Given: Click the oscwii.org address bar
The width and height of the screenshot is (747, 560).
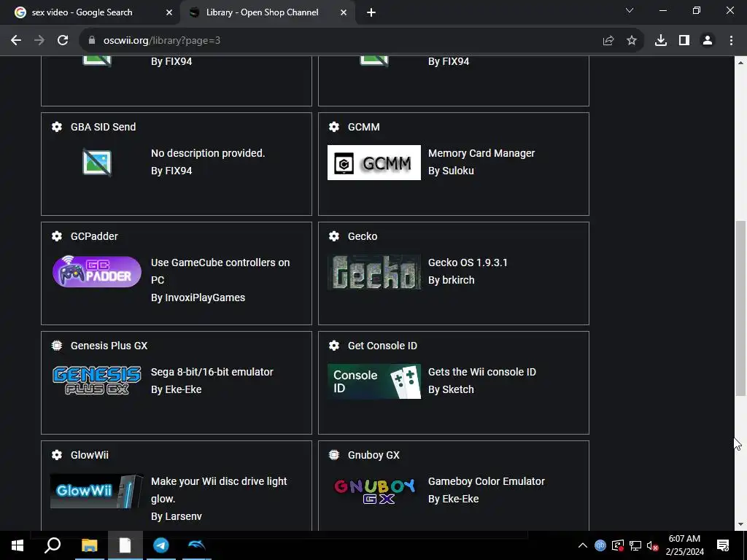Looking at the screenshot, I should (333, 41).
